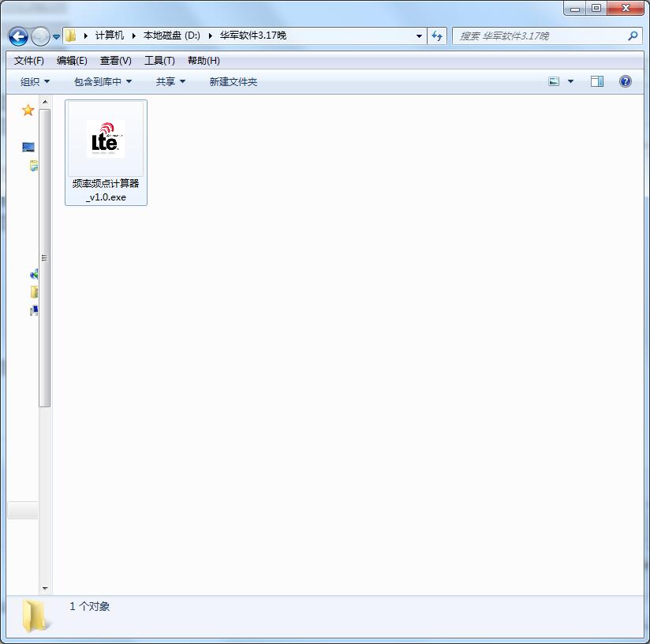This screenshot has height=644, width=650.
Task: Click the file name 频率频点计算器_v1.0.exe
Action: click(106, 190)
